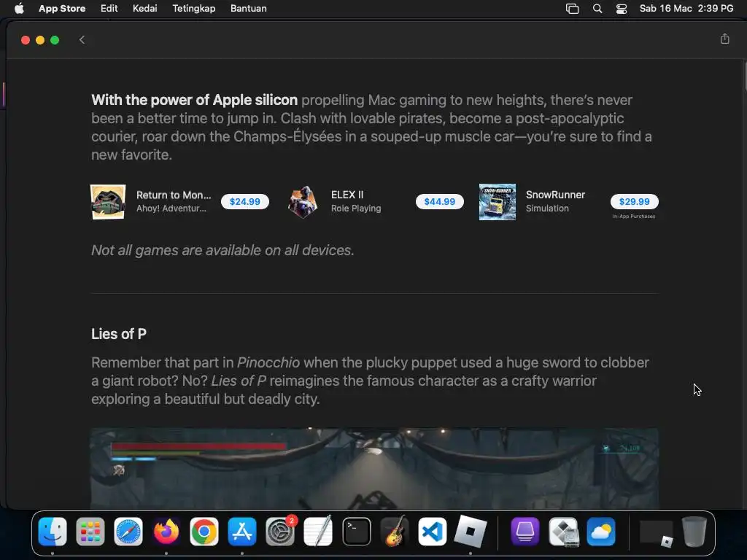Open the App Store menu
Viewport: 747px width, 560px height.
coord(62,9)
